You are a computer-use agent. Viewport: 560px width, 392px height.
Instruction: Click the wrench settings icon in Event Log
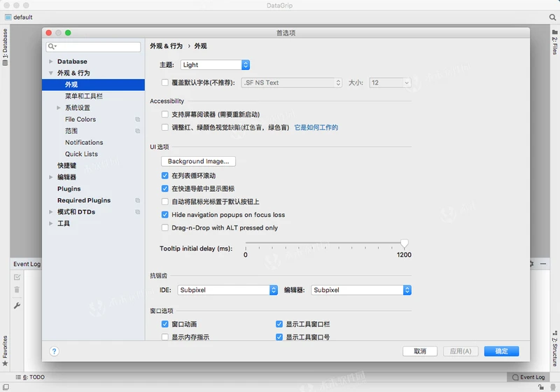pos(17,306)
